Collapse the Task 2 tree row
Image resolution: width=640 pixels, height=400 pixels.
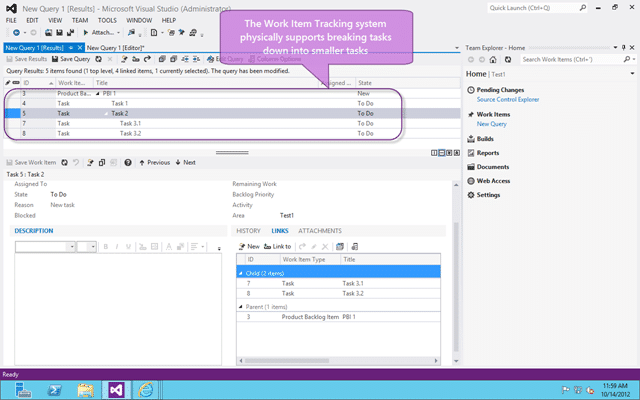pyautogui.click(x=107, y=113)
